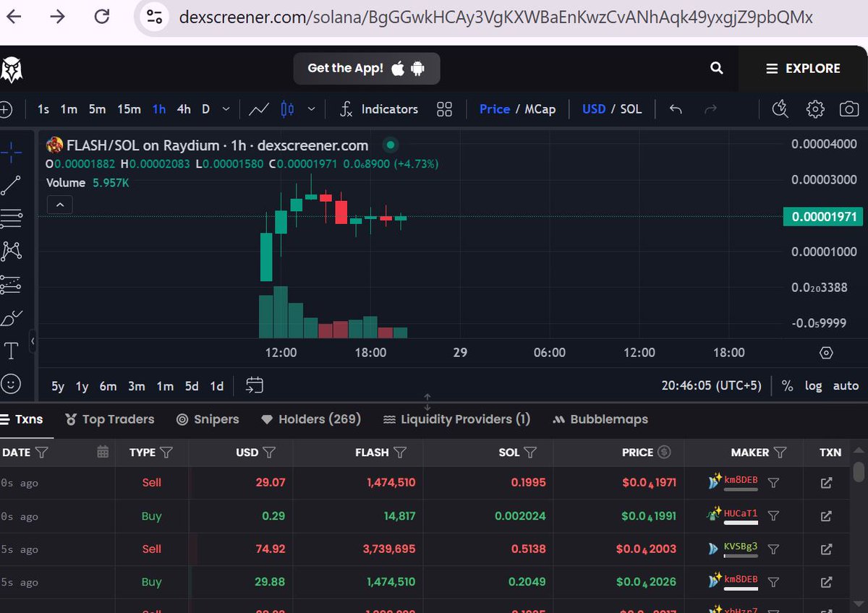Screen dimensions: 868x613
Task: Open the emoji icons tool
Action: pos(11,383)
